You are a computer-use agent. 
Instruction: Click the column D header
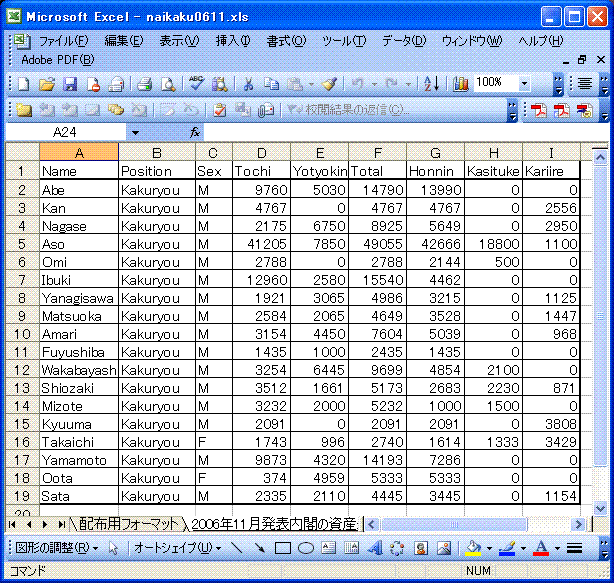point(261,152)
